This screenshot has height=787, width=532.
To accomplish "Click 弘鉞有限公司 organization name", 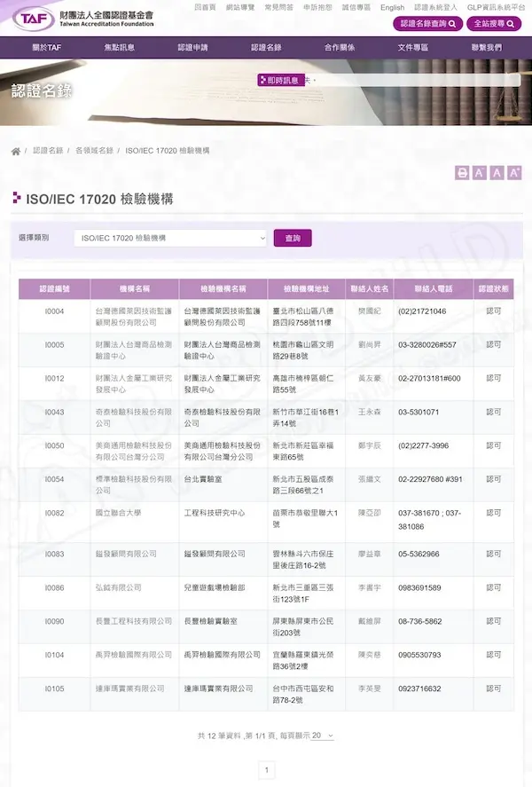I will 118,587.
